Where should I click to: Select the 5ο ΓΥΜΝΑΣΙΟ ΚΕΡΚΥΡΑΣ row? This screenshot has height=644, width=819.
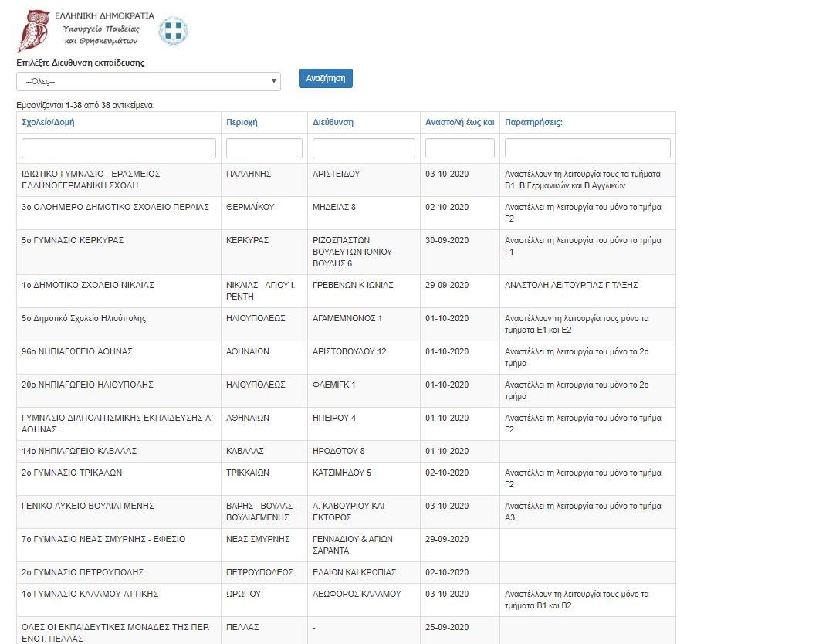(73, 240)
